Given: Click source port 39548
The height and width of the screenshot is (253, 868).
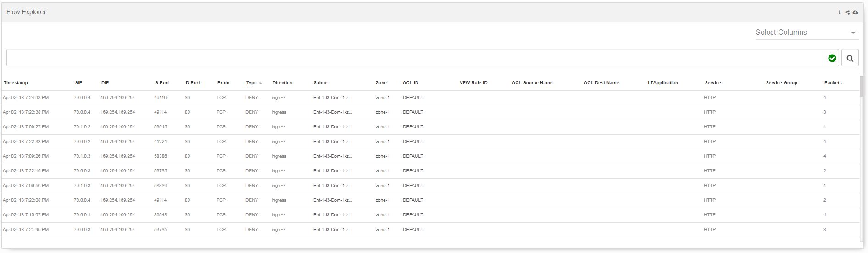Looking at the screenshot, I should click(x=161, y=215).
